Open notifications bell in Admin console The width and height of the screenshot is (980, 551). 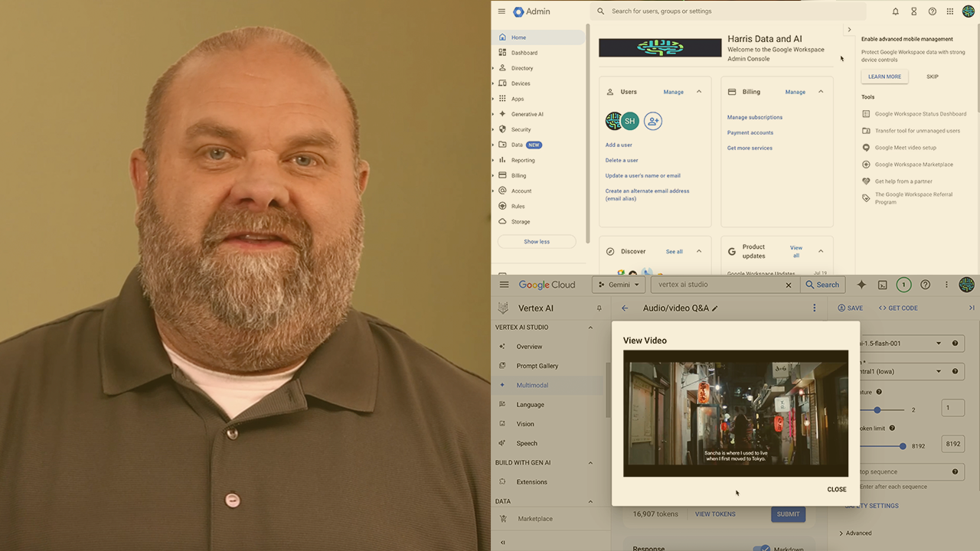click(895, 11)
